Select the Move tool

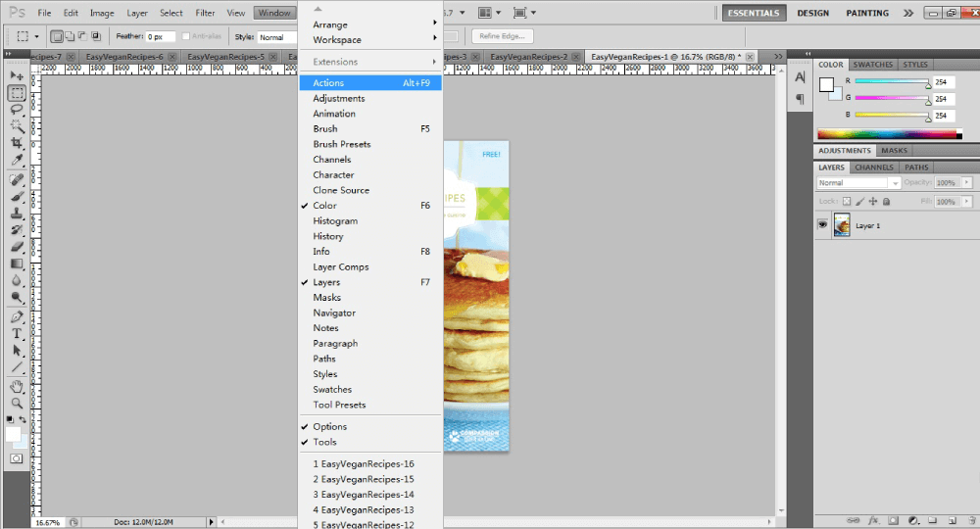(17, 76)
